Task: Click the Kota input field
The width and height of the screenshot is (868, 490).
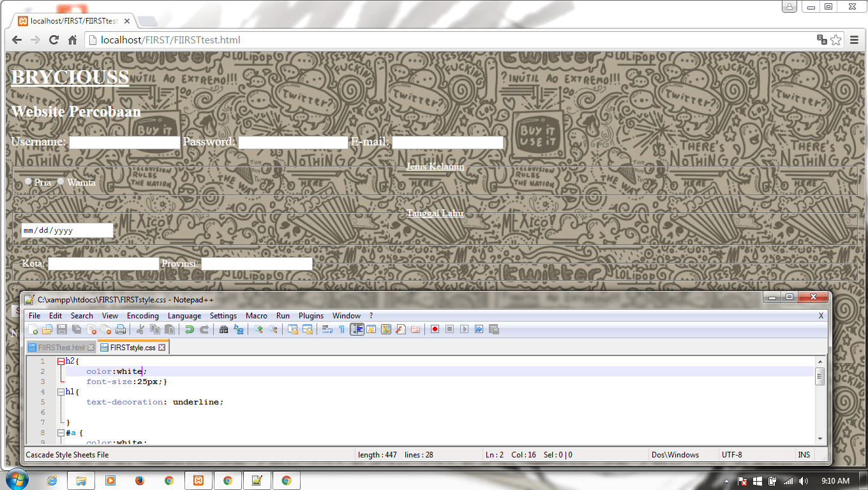Action: 103,264
